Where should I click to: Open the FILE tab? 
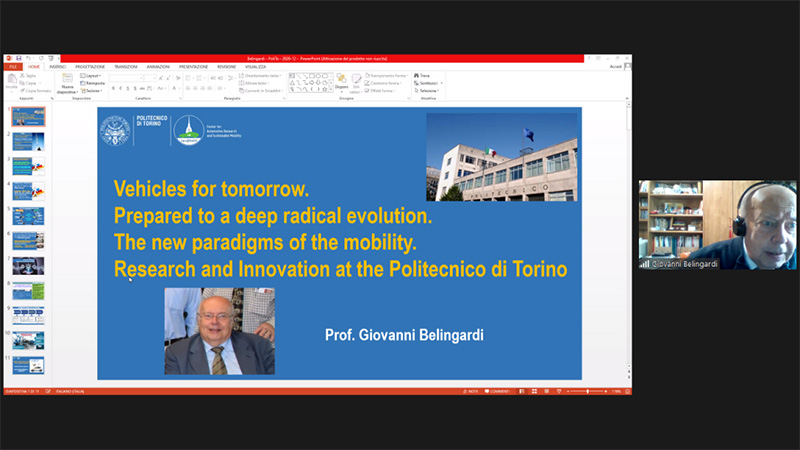tap(13, 67)
